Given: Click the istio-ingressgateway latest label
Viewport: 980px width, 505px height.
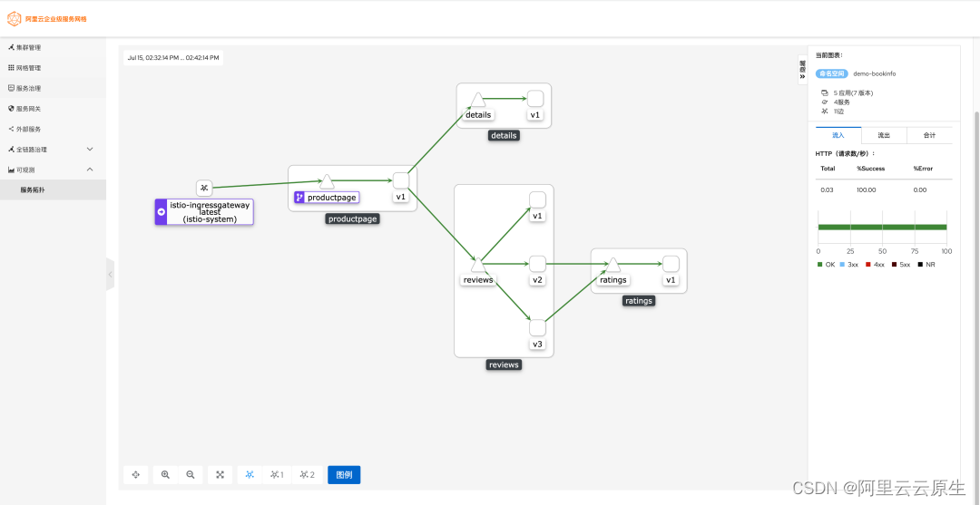Looking at the screenshot, I should click(204, 211).
